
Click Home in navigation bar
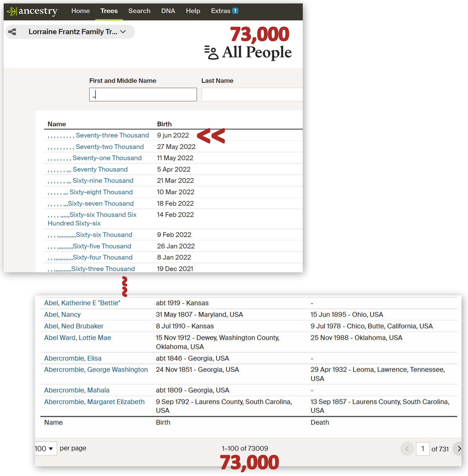coord(80,11)
